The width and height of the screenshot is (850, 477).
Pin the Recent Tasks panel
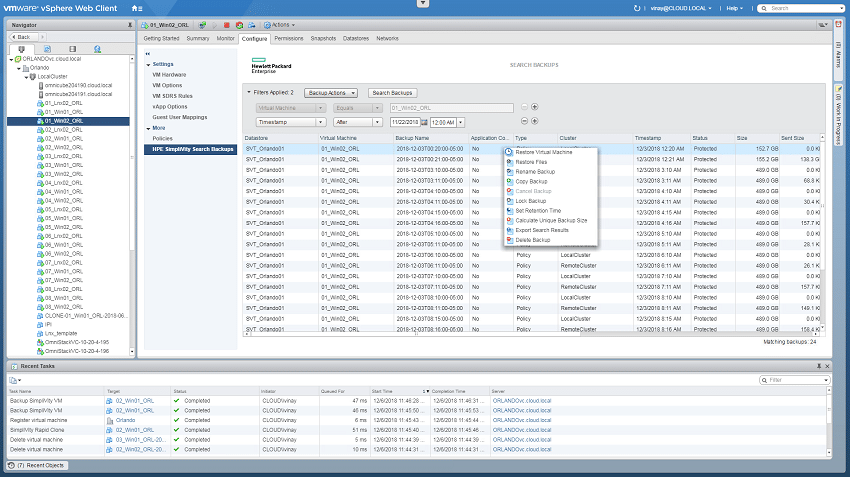[819, 366]
